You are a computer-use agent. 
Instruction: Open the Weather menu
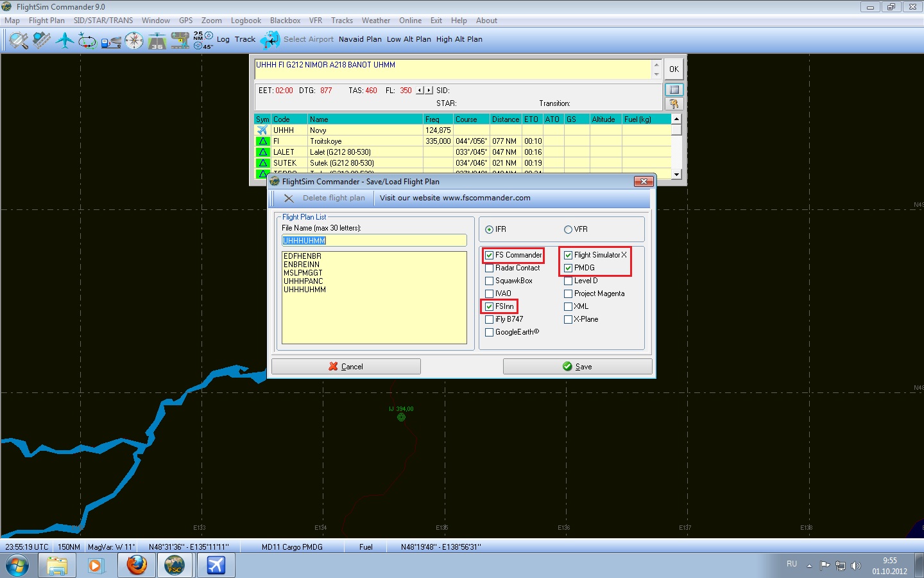[376, 21]
